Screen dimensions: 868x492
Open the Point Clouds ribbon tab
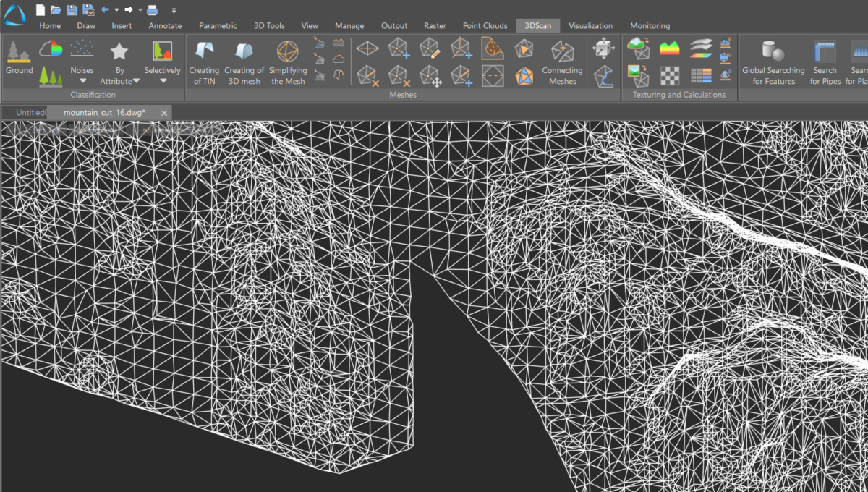point(485,25)
